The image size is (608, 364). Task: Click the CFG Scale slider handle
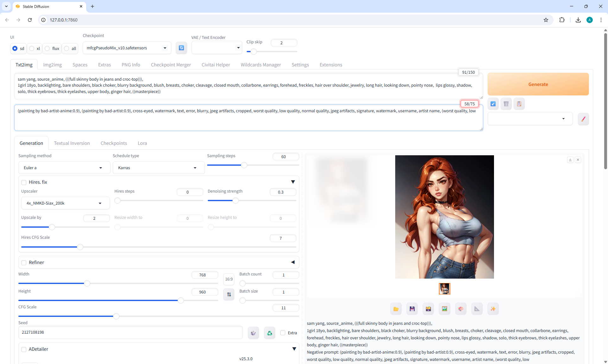[x=116, y=316]
